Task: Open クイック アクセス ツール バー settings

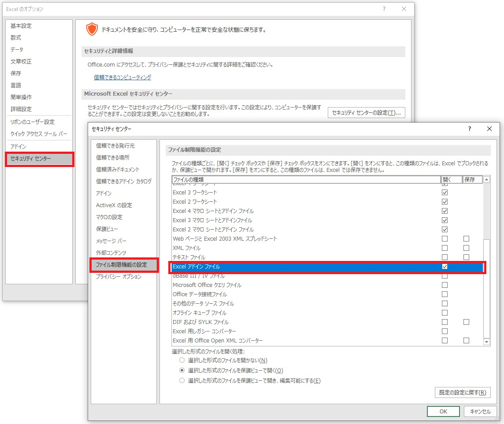Action: point(39,134)
